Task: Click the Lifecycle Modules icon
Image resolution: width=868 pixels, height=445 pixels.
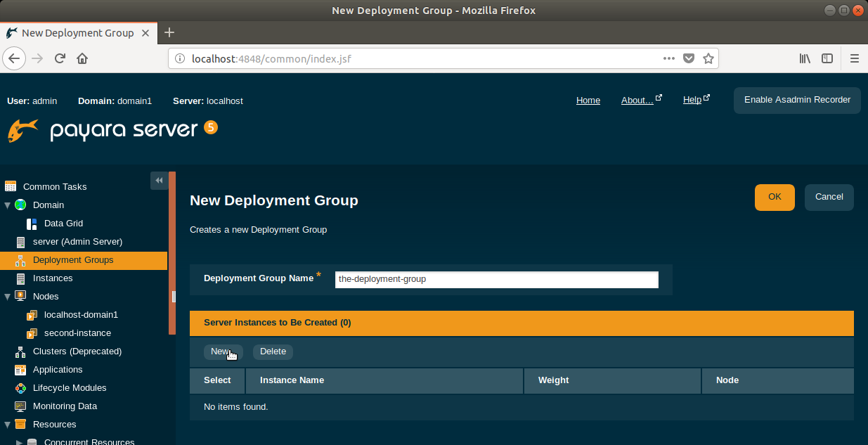Action: 20,388
